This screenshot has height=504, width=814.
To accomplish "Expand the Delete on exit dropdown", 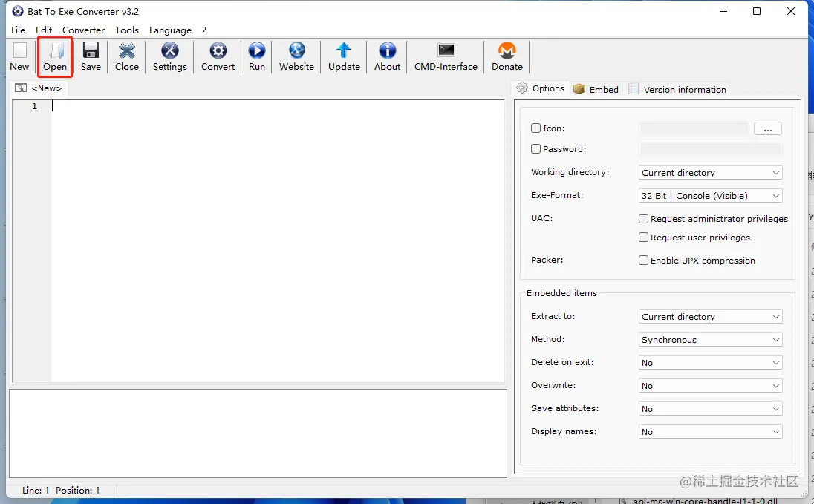I will (710, 363).
